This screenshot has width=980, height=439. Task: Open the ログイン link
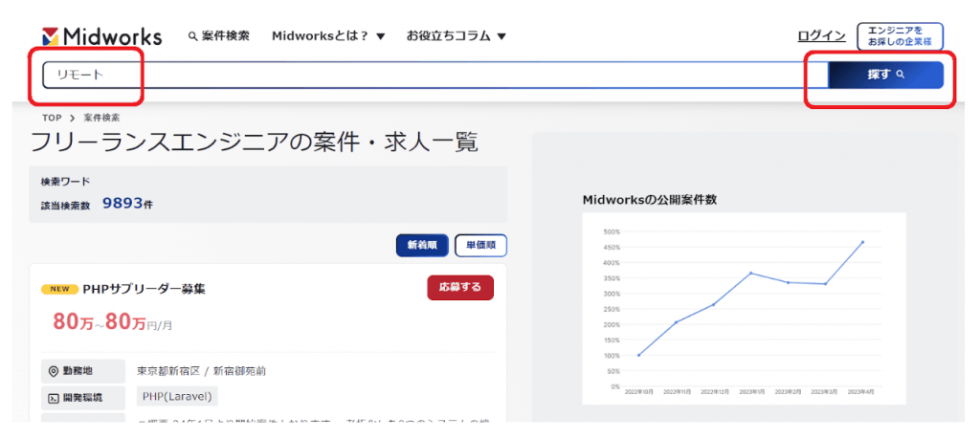(x=821, y=36)
